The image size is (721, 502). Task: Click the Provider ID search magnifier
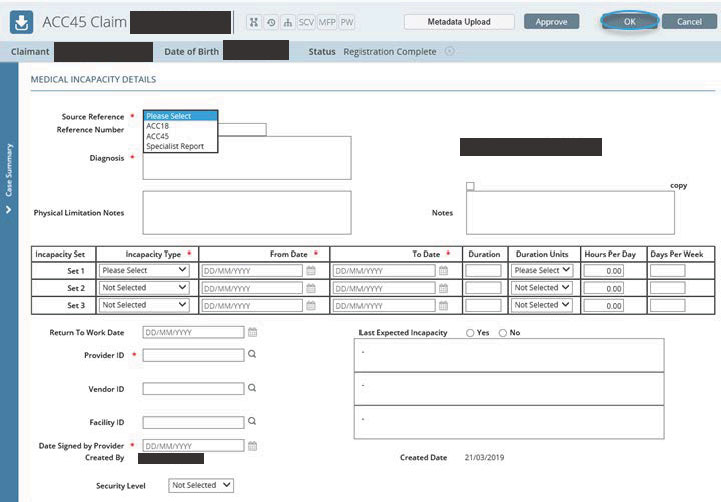[252, 355]
